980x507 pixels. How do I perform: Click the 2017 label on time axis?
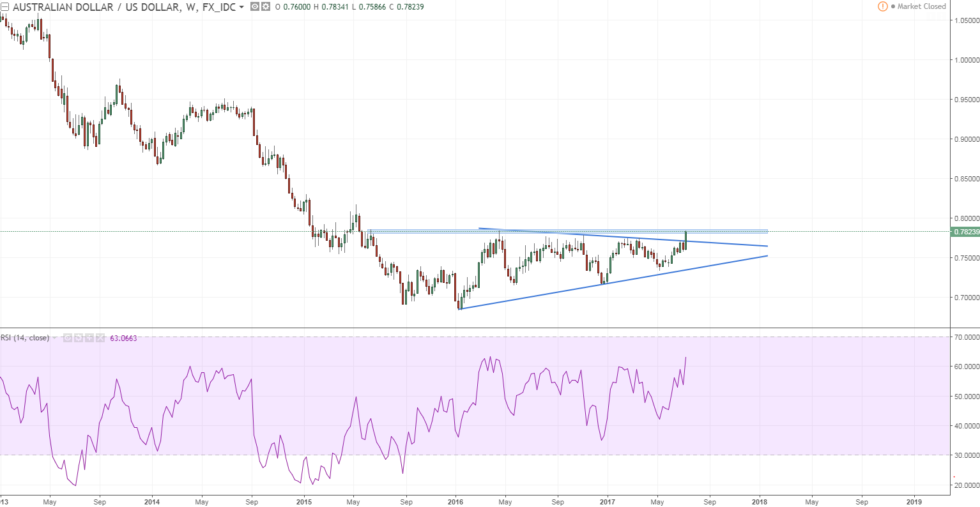tap(608, 502)
